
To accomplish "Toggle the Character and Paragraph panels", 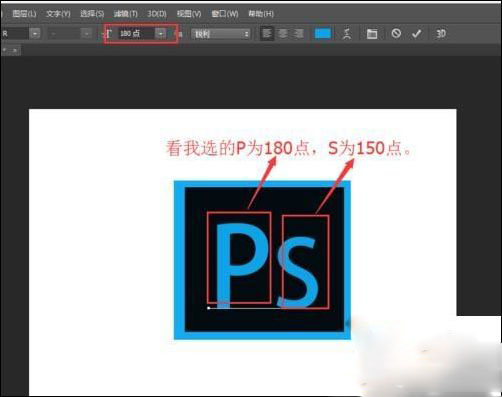I will tap(372, 34).
